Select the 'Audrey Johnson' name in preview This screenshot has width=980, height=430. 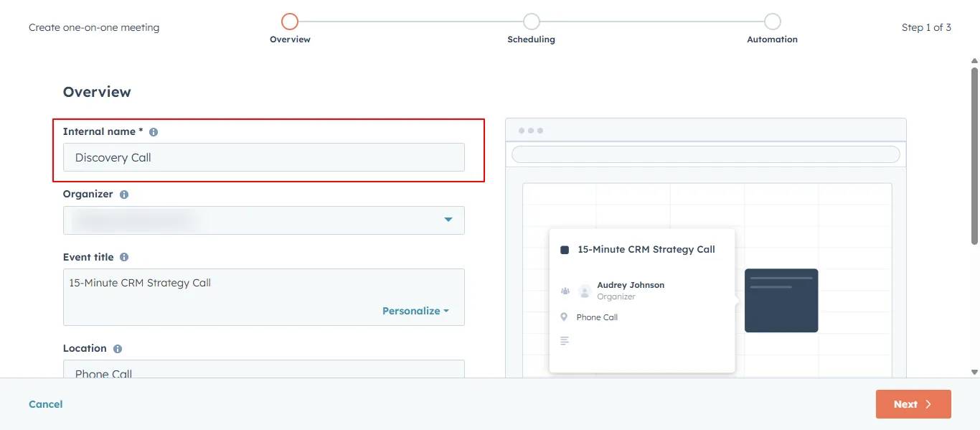(x=631, y=285)
